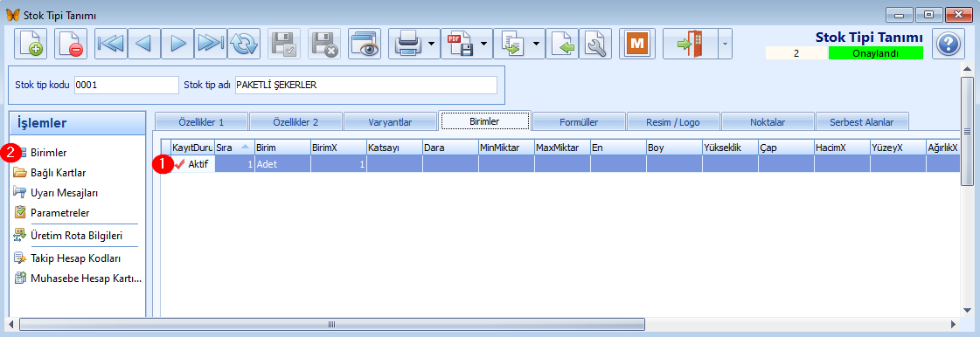
Task: Refresh the record with the circular arrows icon
Action: (x=244, y=44)
